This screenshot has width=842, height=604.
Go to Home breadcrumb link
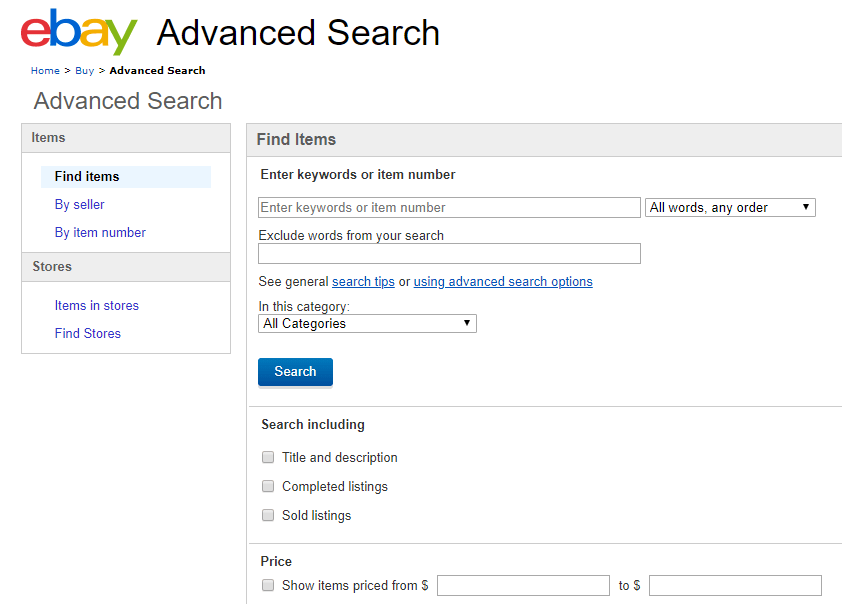coord(45,70)
